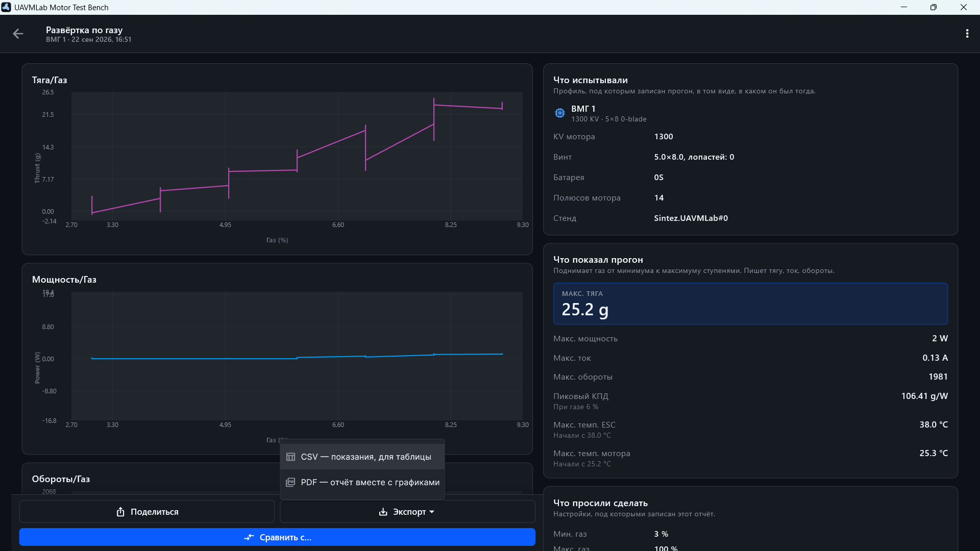Click the Поделиться button
This screenshot has width=980, height=551.
(147, 512)
